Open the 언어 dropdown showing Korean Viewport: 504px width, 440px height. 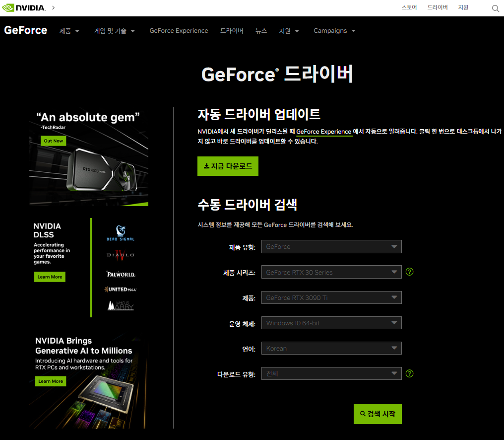(x=331, y=348)
